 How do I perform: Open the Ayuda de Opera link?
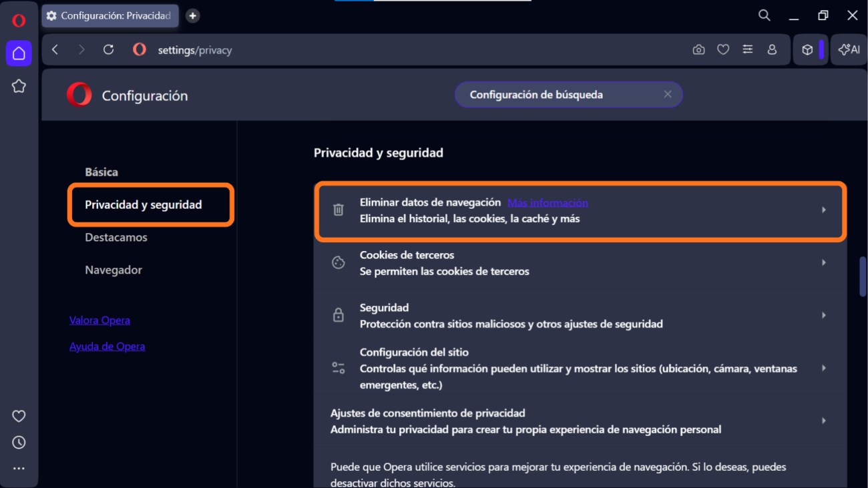pyautogui.click(x=107, y=346)
